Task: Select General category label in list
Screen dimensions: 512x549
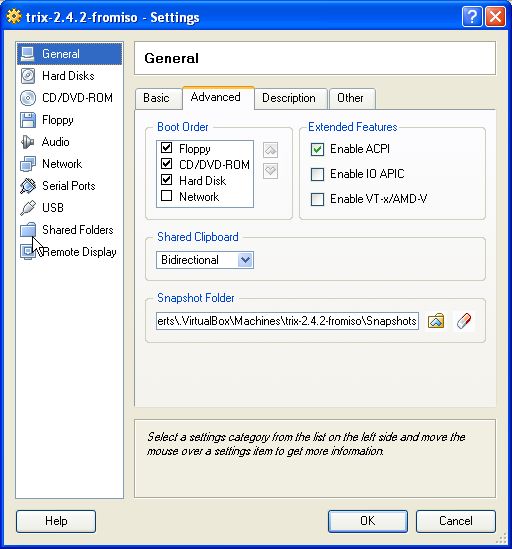Action: coord(61,54)
